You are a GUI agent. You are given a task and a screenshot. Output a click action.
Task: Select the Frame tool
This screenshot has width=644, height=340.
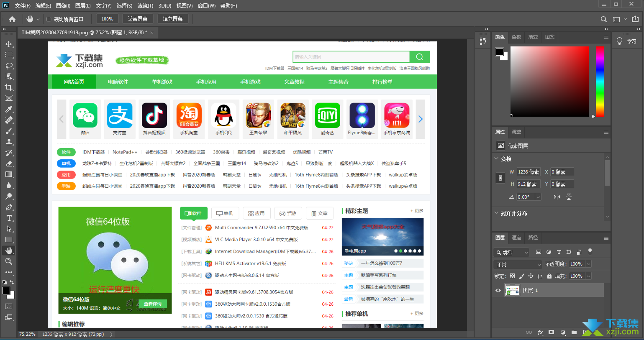[x=9, y=98]
